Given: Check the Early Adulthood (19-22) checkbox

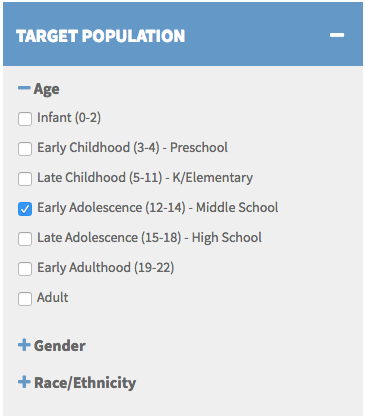Looking at the screenshot, I should point(25,269).
